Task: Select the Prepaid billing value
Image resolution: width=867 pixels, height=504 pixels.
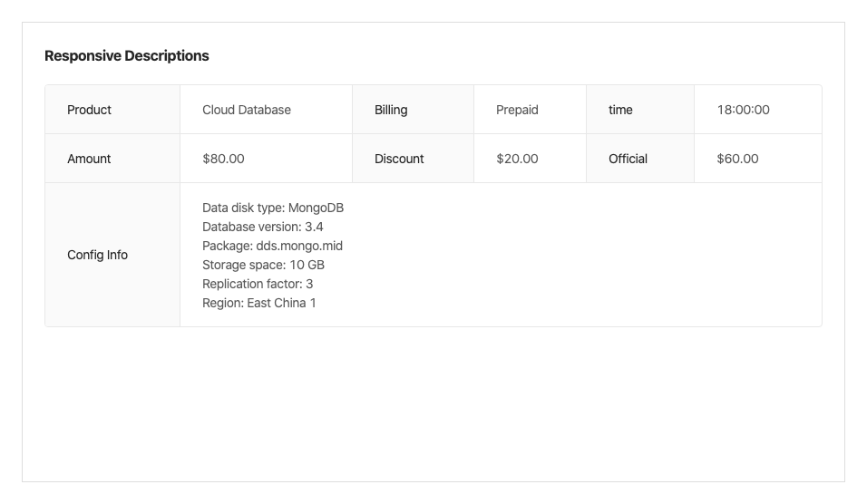Action: click(x=517, y=110)
